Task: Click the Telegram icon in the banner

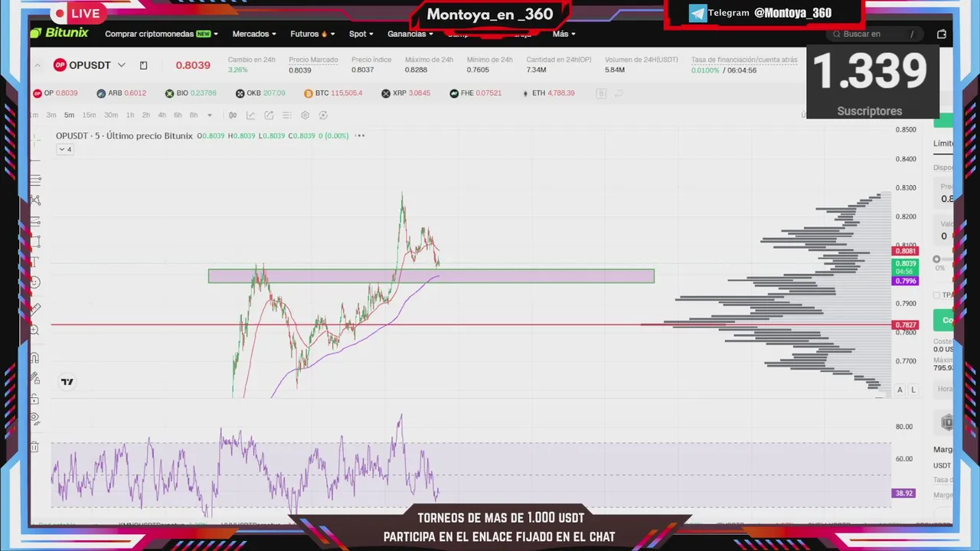Action: coord(697,13)
